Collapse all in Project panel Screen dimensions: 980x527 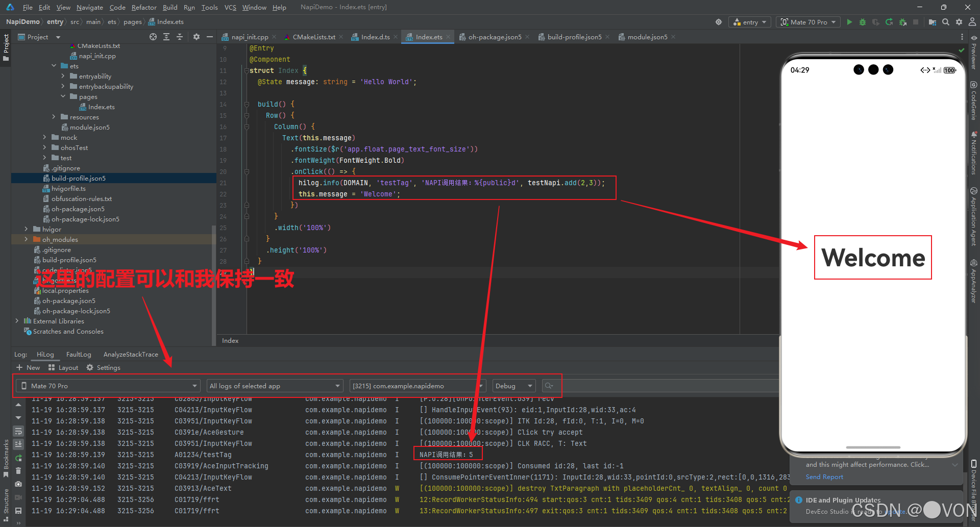pyautogui.click(x=180, y=37)
